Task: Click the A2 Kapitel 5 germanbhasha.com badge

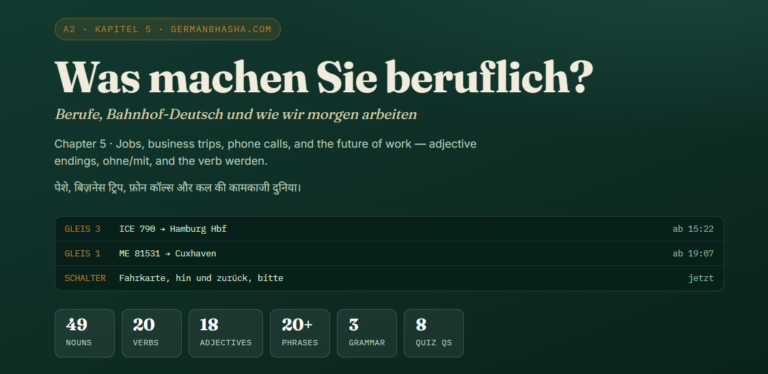Action: tap(168, 29)
